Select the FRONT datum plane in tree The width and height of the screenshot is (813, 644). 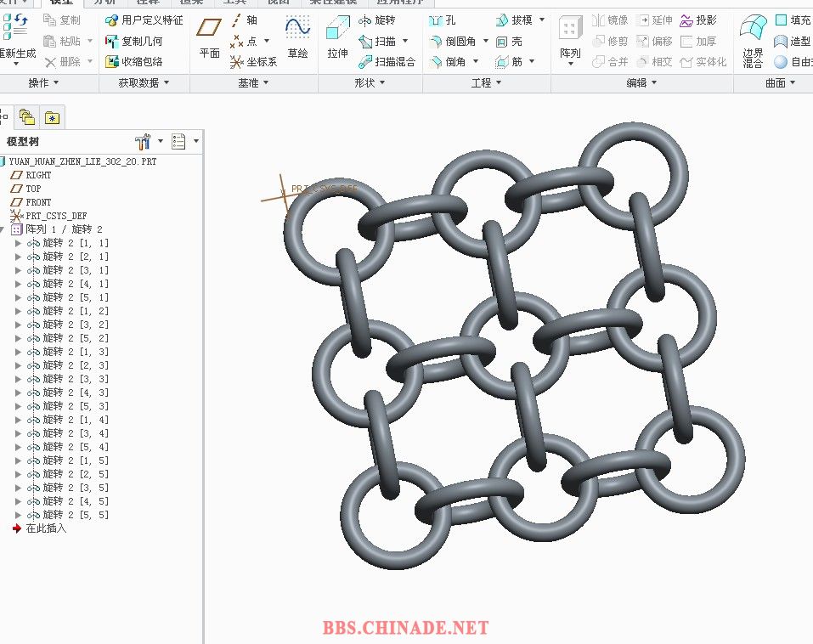coord(31,202)
